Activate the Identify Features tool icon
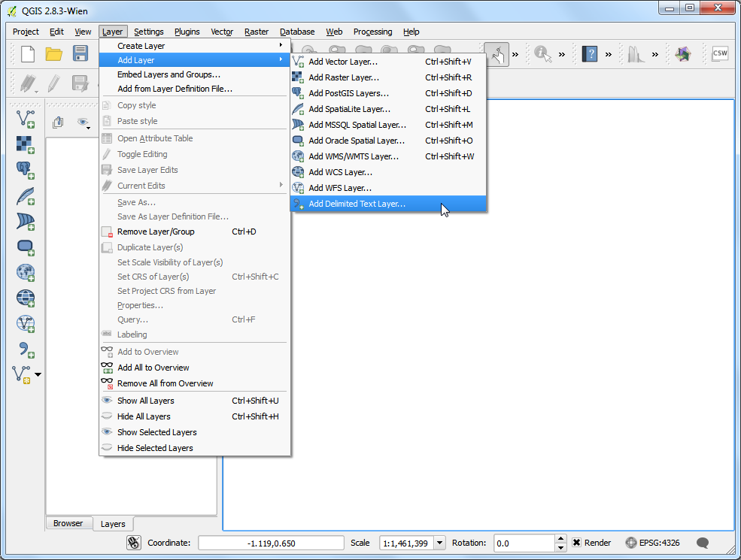Viewport: 741px width, 560px height. pyautogui.click(x=542, y=54)
